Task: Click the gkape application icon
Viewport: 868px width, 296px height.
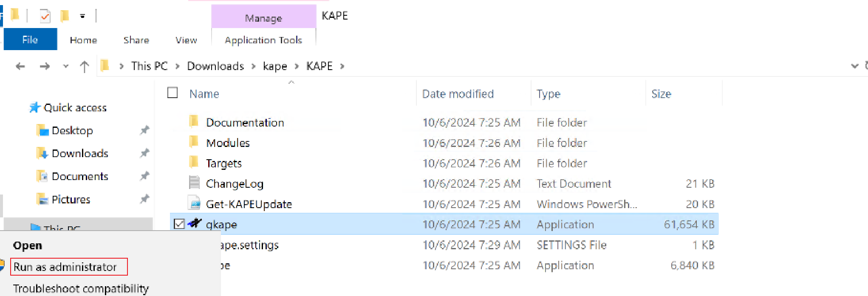Action: pos(195,223)
